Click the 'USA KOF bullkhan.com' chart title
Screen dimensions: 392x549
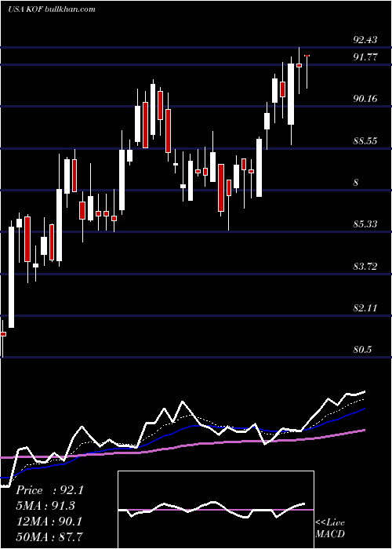coord(52,9)
